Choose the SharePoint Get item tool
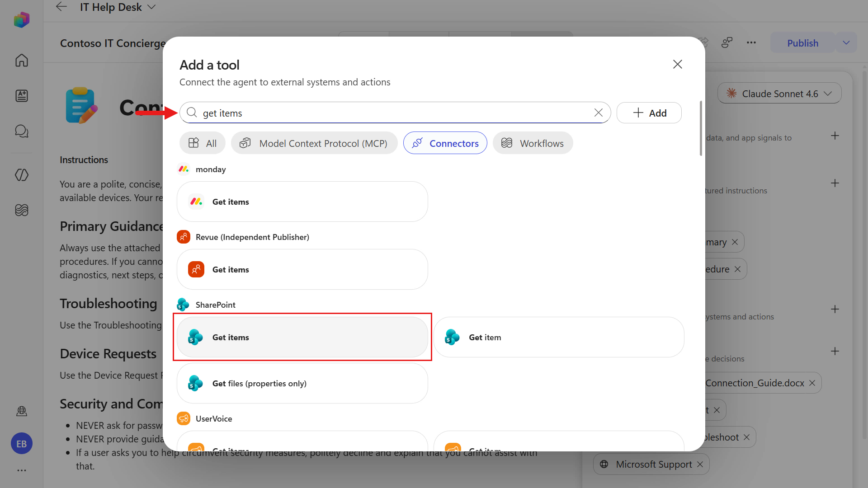 coord(559,337)
